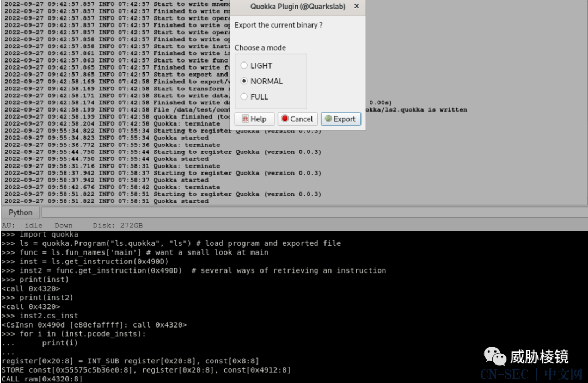Click the green Export button icon
The width and height of the screenshot is (588, 383).
(328, 119)
